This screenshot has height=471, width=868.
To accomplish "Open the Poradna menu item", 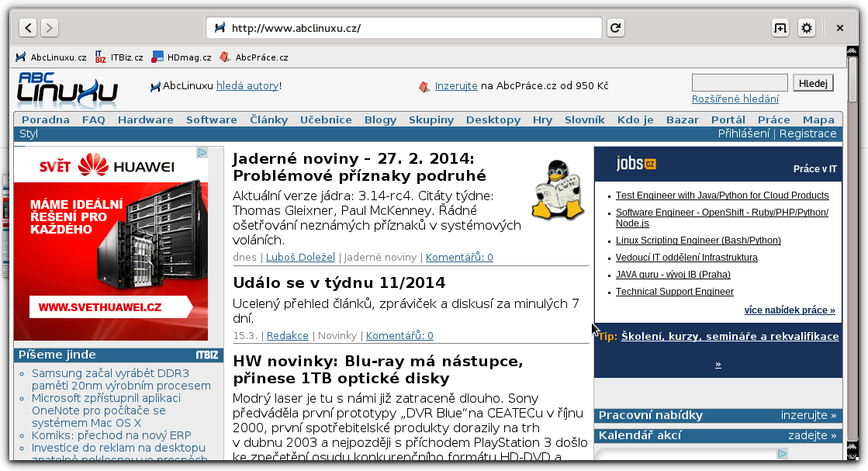I will click(x=46, y=119).
